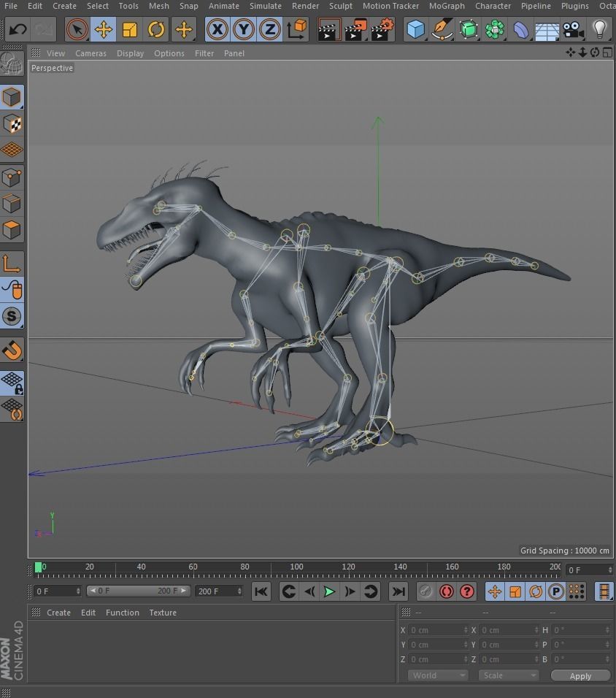616x698 pixels.
Task: Open the viewport Cameras menu
Action: coord(91,53)
